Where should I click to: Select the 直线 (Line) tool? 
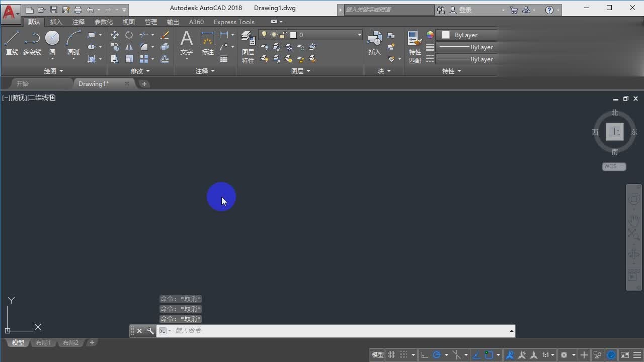click(12, 43)
